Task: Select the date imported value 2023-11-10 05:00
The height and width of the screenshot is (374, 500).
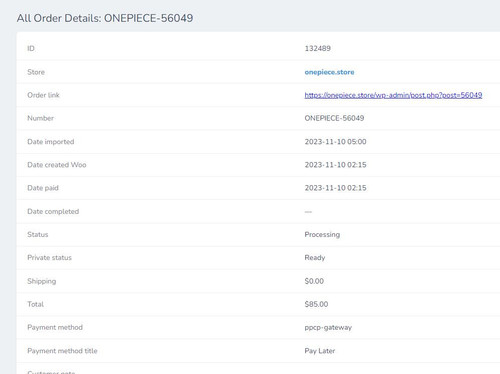Action: tap(335, 142)
